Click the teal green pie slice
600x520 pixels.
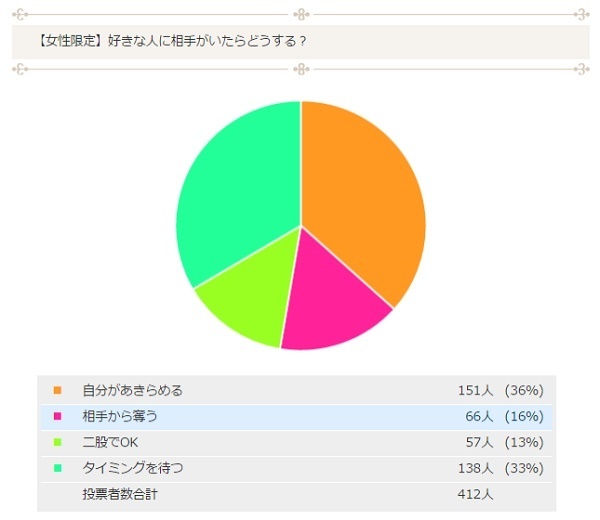tap(235, 195)
